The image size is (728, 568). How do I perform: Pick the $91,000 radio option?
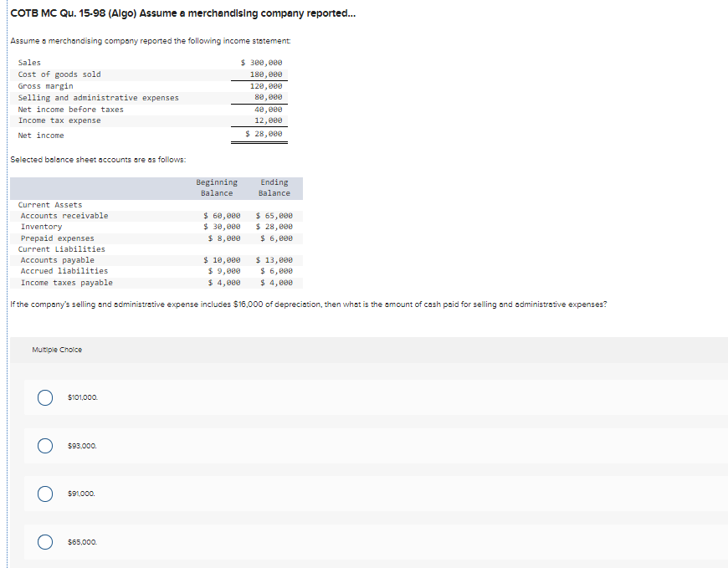coord(45,494)
